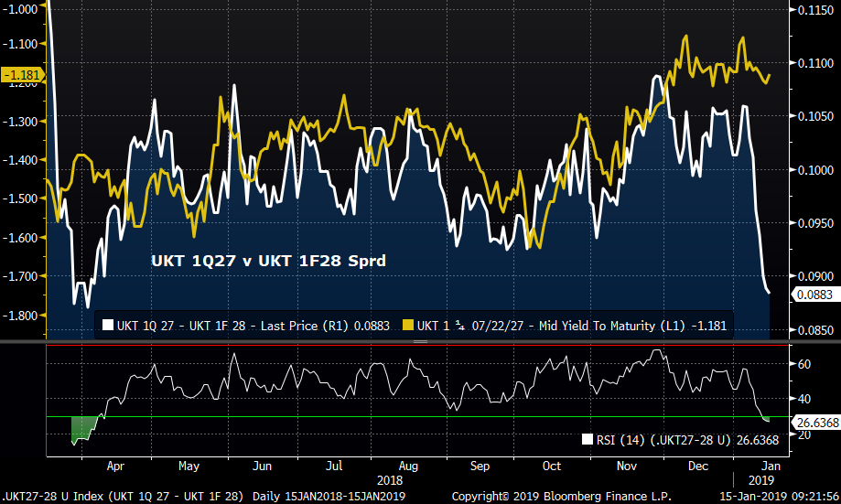The image size is (841, 504).
Task: Click the 'UKT 1Q27 v UKT 1F28 Sprd' chart annotation
Action: pyautogui.click(x=268, y=261)
